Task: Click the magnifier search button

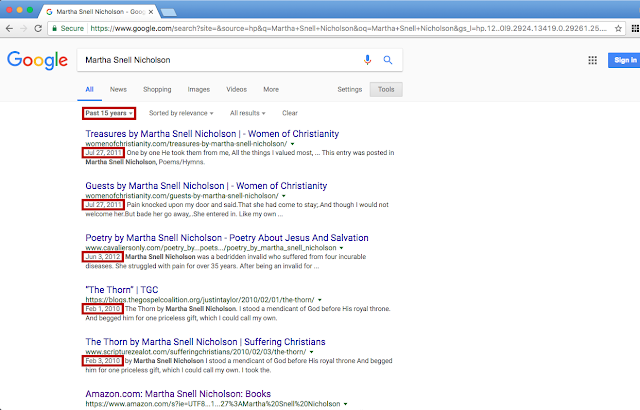Action: click(x=388, y=60)
